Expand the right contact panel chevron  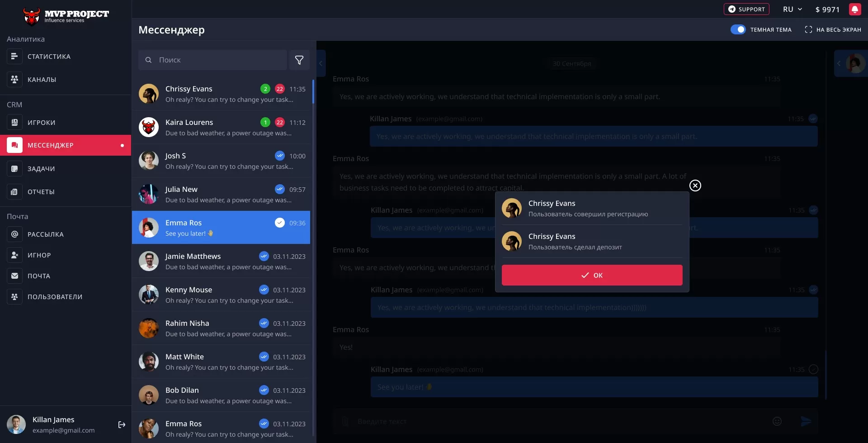pos(840,63)
